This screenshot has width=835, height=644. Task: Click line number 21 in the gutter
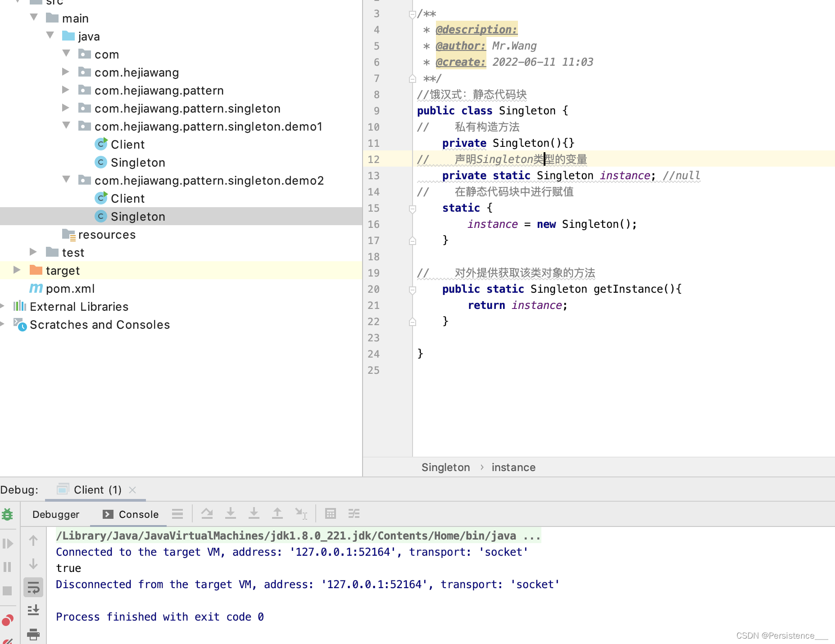(x=373, y=305)
